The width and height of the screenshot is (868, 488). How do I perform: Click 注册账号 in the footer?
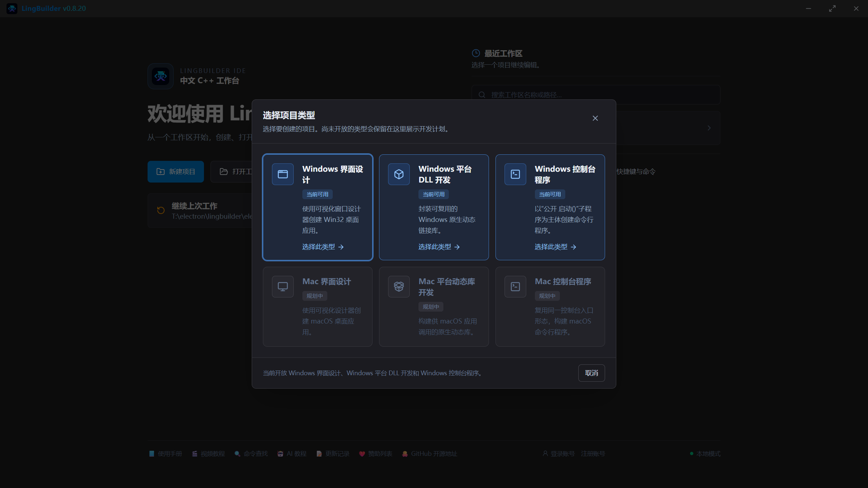593,454
